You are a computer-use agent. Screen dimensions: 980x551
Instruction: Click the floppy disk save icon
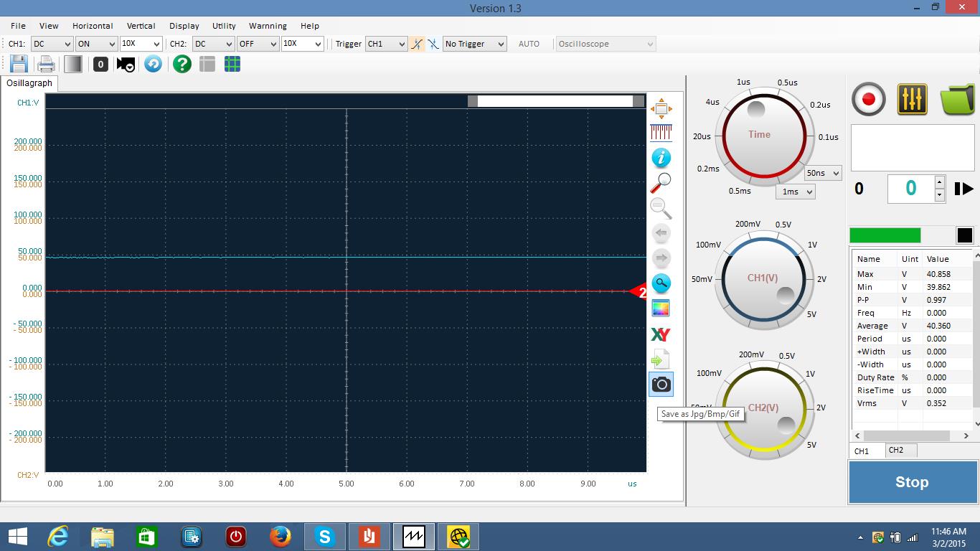click(19, 65)
